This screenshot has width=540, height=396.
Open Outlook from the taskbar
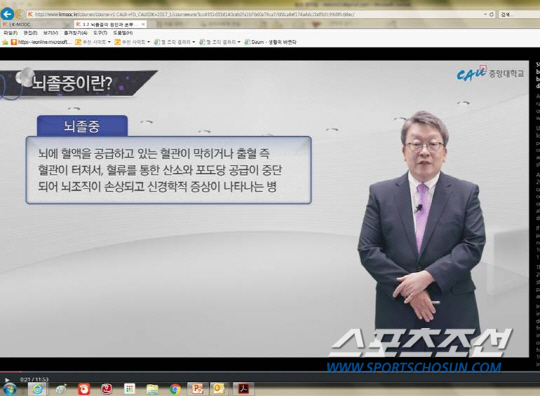[219, 389]
